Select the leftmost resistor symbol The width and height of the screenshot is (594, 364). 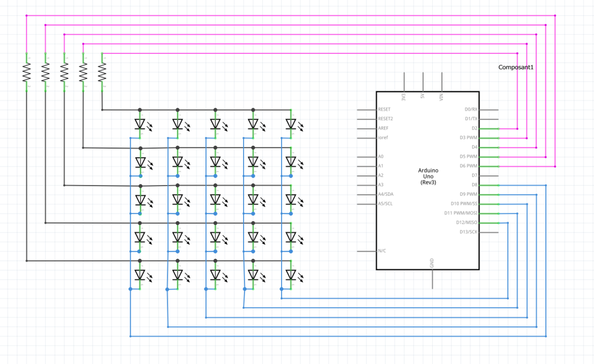[26, 73]
